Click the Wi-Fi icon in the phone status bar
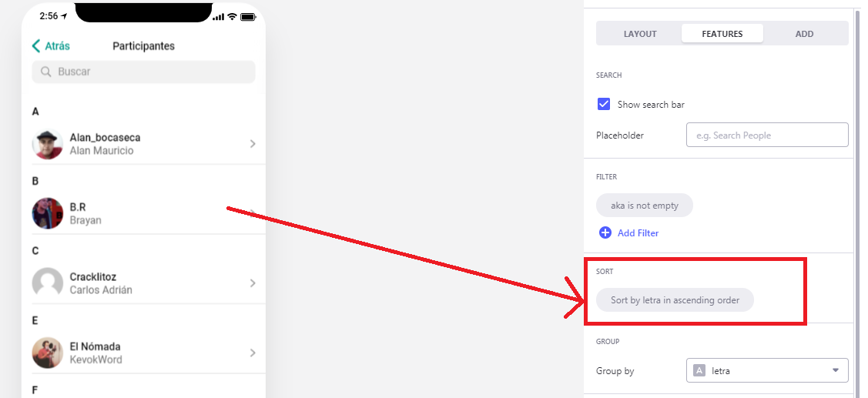 coord(233,17)
